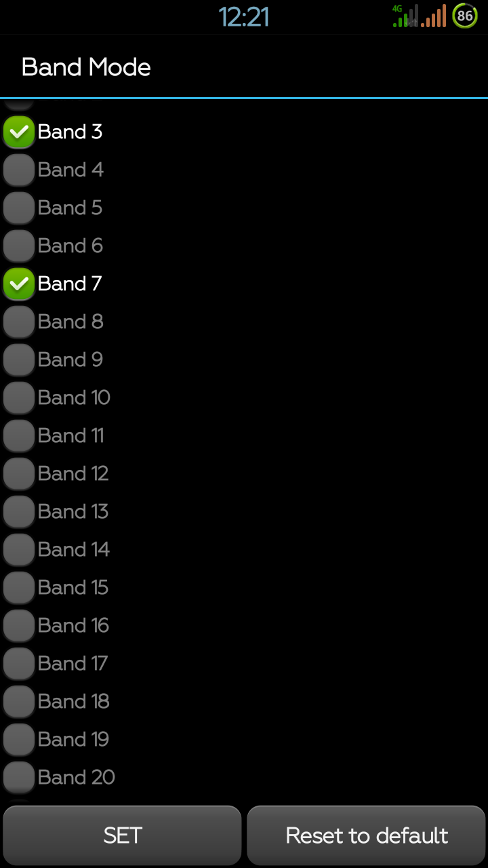Tick the Band 6 checkbox
The width and height of the screenshot is (488, 868).
(19, 245)
